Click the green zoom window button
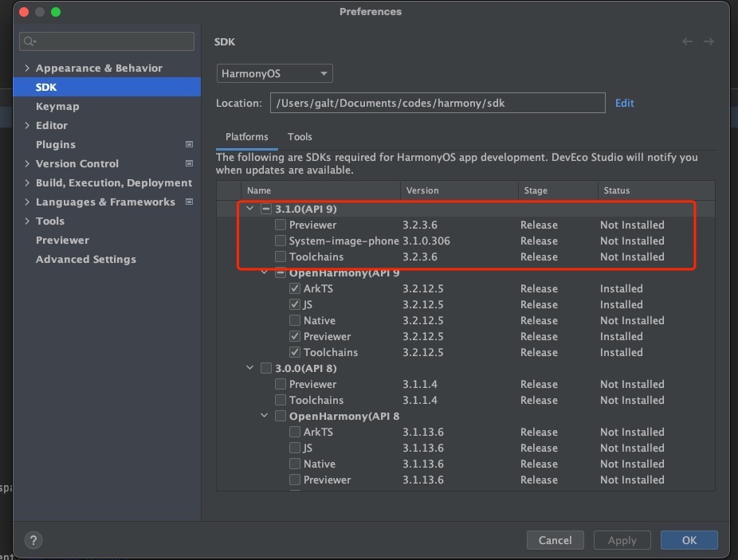738x560 pixels. point(56,12)
